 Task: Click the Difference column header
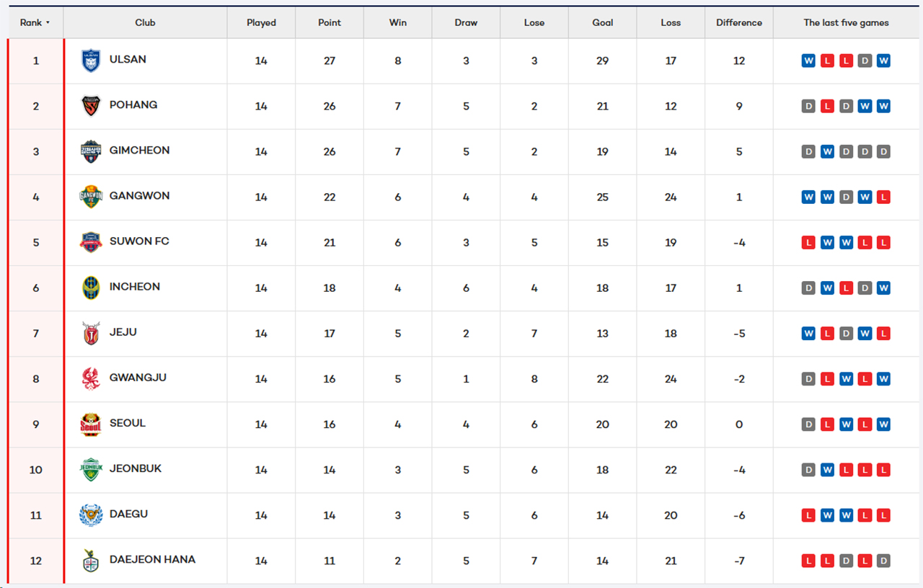[x=739, y=23]
